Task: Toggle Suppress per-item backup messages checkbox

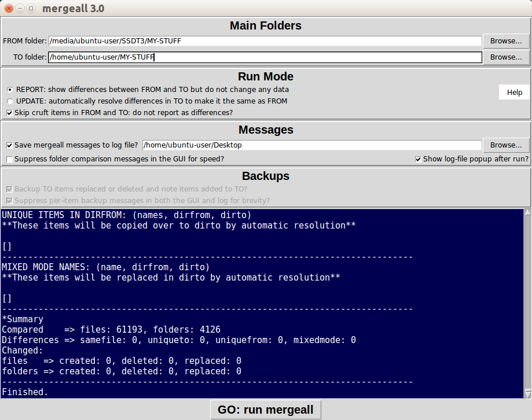Action: [9, 201]
